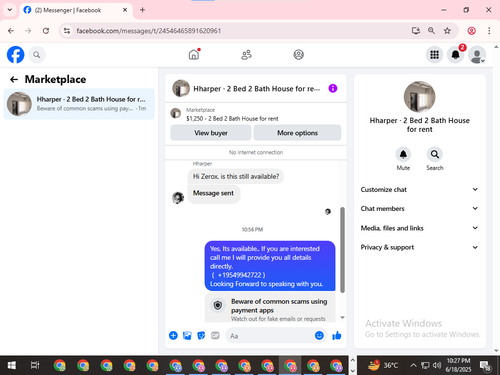Open the Chrome profile icon
The image size is (500, 375).
tap(471, 31)
